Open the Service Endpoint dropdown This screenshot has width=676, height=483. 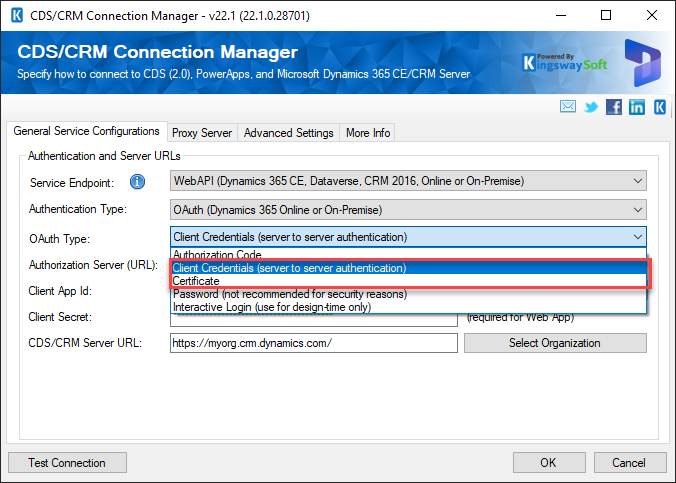click(408, 181)
